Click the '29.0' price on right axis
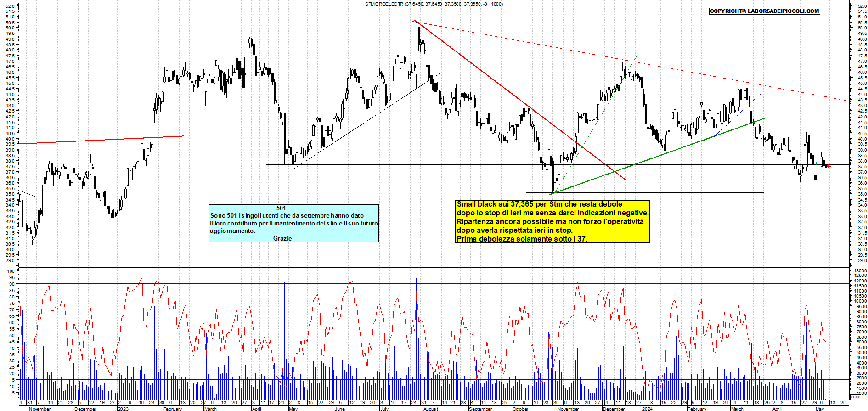Screen dimensions: 868x411 click(862, 261)
